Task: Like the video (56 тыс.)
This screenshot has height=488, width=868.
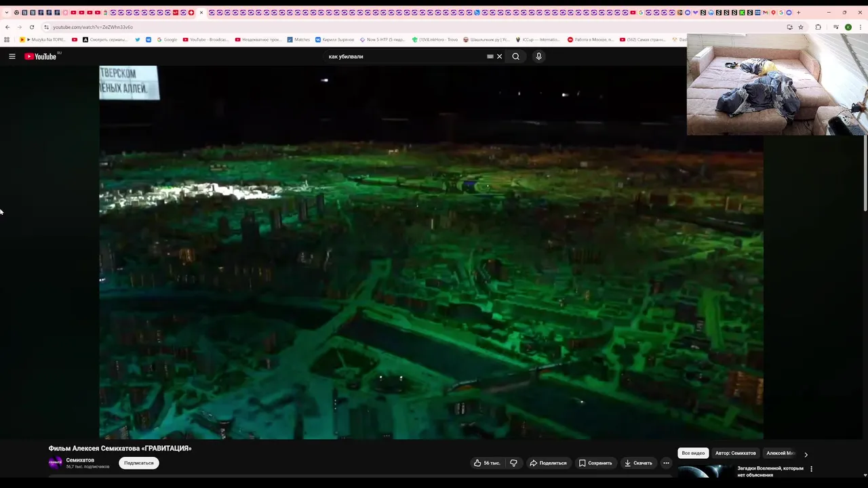Action: tap(487, 463)
